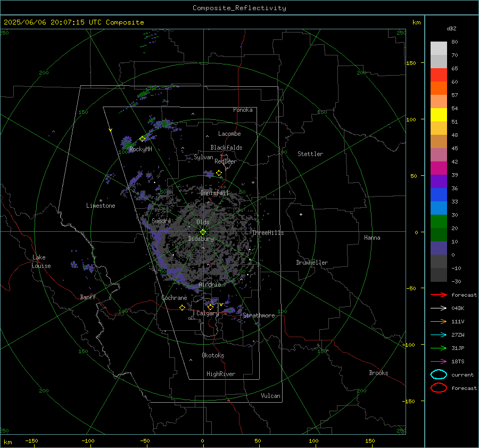The image size is (479, 448).
Task: Click the 'Stettler' map label
Action: [x=310, y=154]
